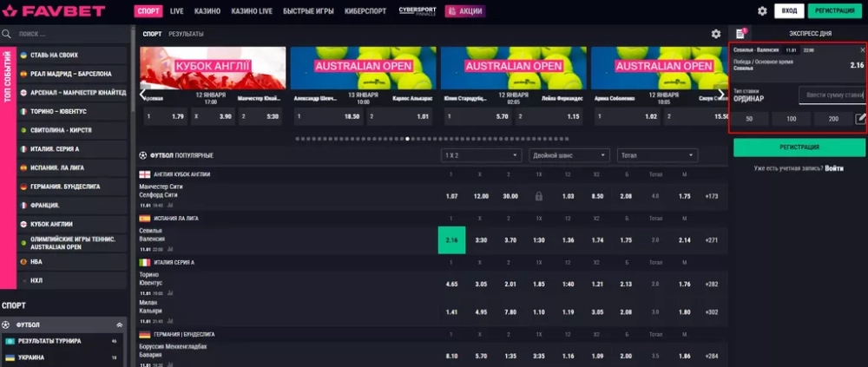
Task: Open settings gear in top header
Action: click(762, 11)
